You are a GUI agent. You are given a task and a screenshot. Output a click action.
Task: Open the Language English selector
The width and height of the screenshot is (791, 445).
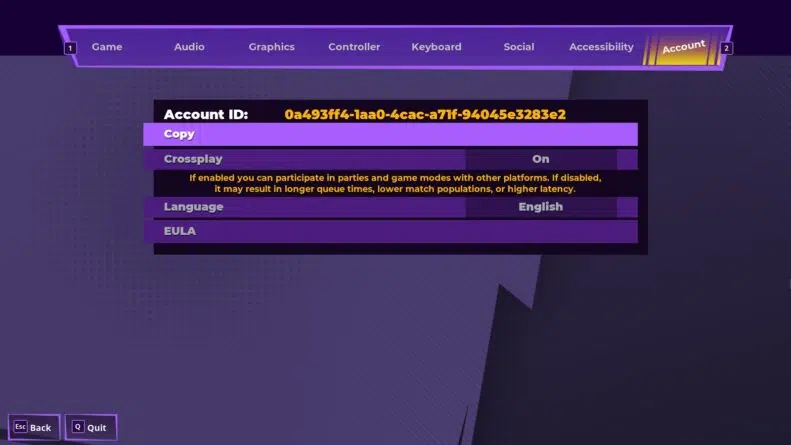[541, 207]
